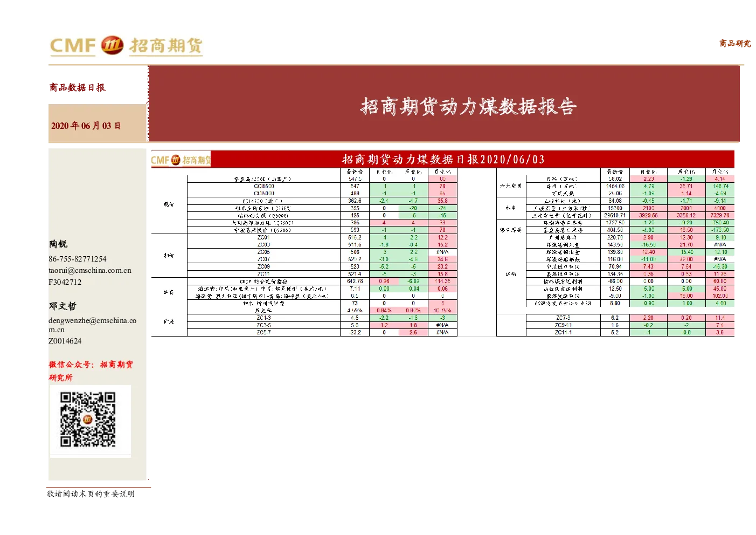Click the value 642.78 in the table
Viewport: 756px width, 535px height.
(x=355, y=281)
